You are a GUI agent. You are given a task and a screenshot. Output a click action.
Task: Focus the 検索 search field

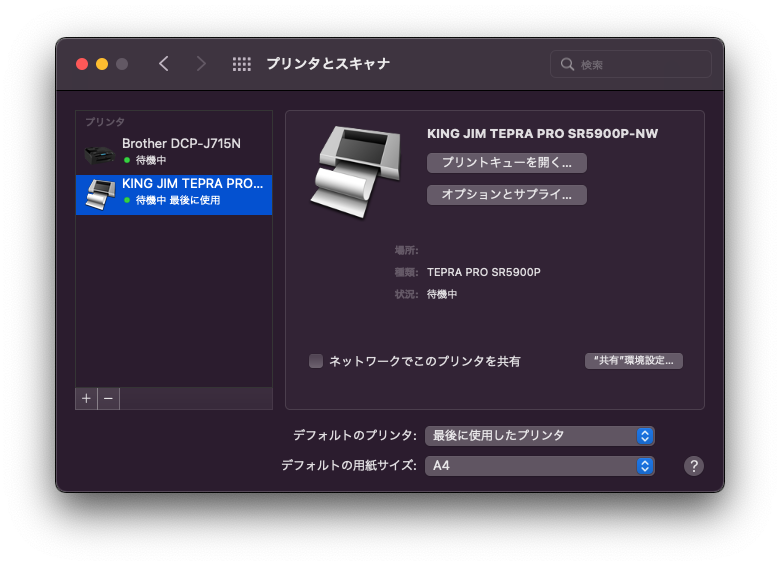click(631, 64)
